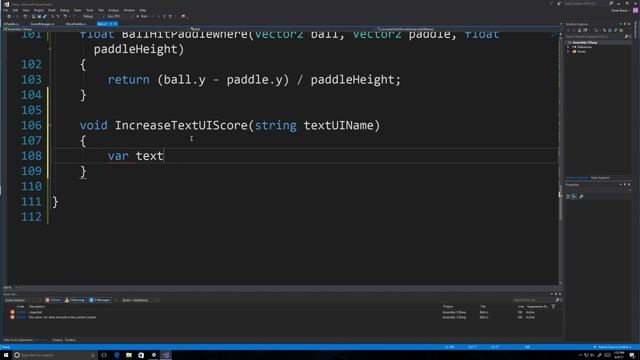Screen dimensions: 640x360
Task: Switch to the Team Explorer tab
Action: point(600,178)
